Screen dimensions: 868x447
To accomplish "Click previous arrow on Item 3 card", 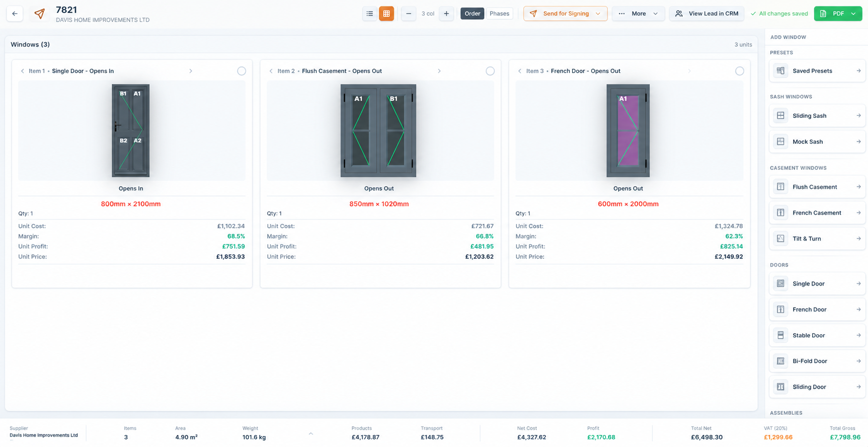I will coord(520,71).
